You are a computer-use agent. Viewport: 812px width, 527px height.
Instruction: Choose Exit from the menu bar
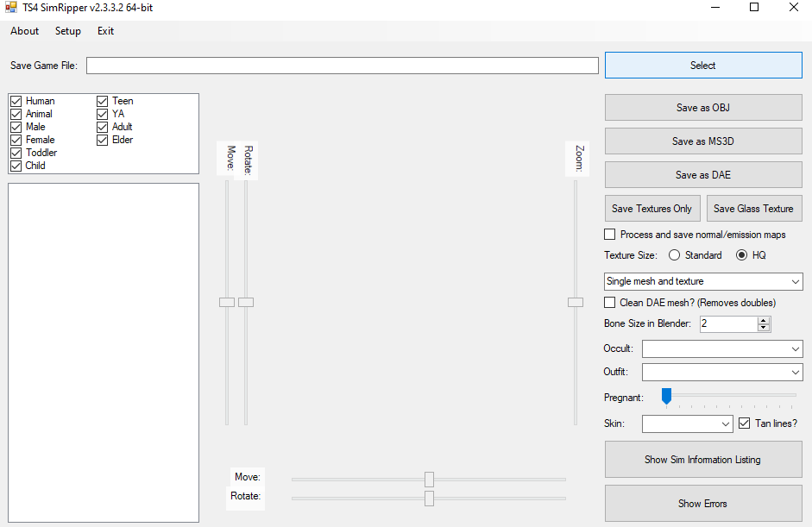[105, 31]
